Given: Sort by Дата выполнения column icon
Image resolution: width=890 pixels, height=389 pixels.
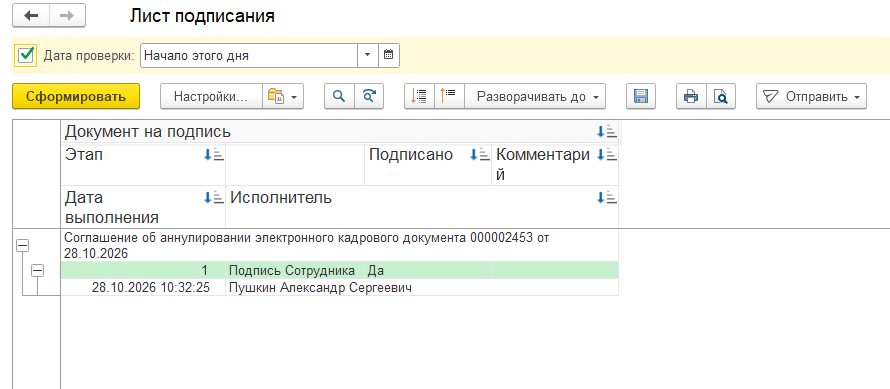Looking at the screenshot, I should (x=213, y=198).
